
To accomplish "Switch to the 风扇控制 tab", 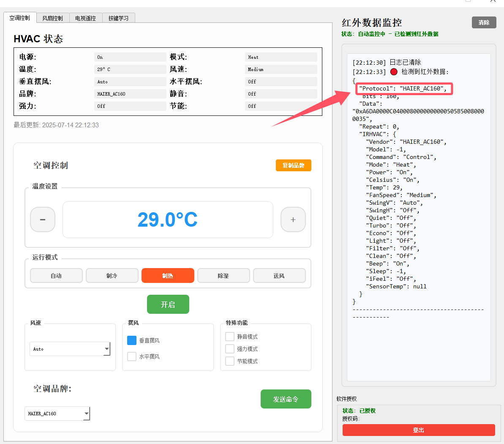I will (x=52, y=18).
